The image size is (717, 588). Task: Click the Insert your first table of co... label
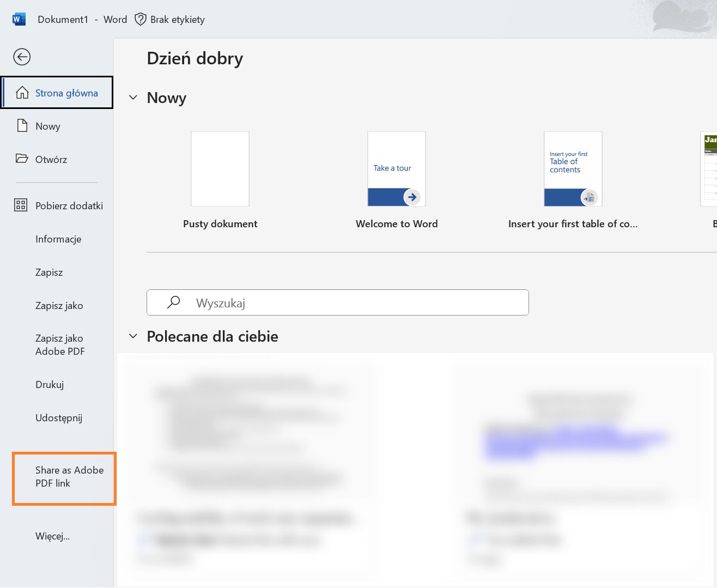(573, 223)
